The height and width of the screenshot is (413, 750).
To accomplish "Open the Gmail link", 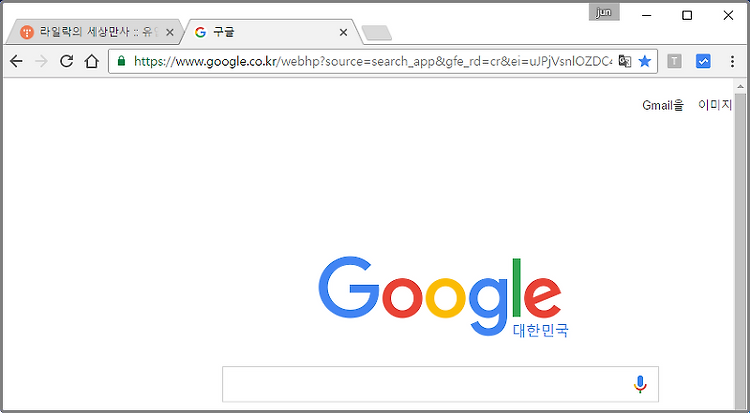I will point(663,105).
